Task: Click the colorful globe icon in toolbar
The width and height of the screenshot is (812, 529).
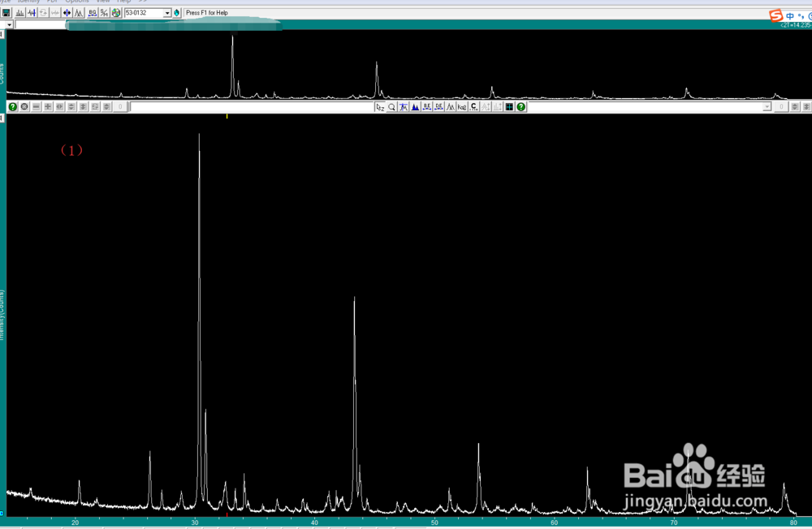Action: 116,13
